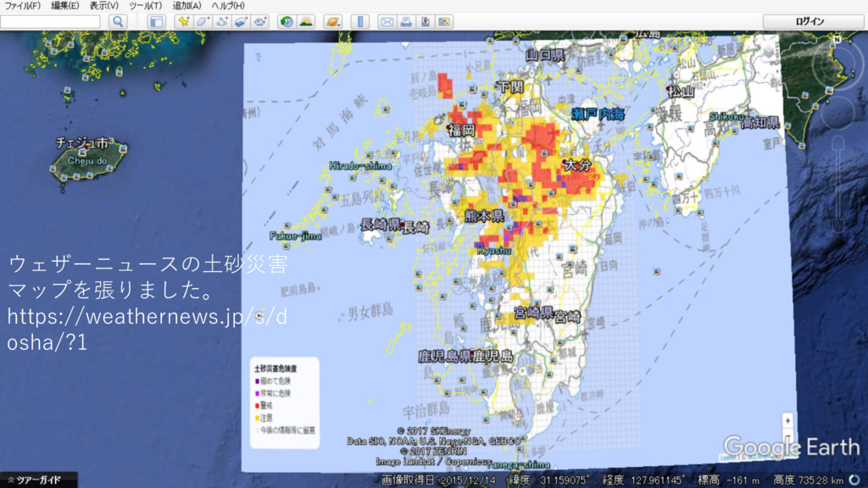Record a tour icon
The width and height of the screenshot is (868, 488).
pos(260,21)
